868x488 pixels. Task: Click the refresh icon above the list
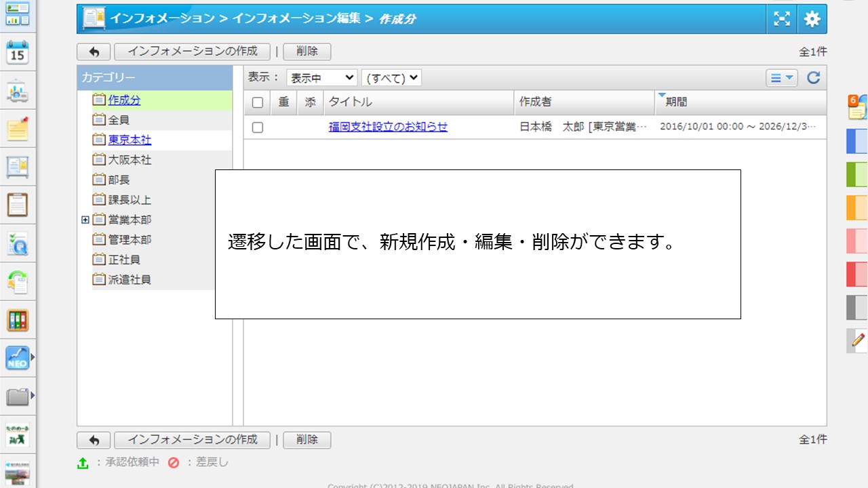pyautogui.click(x=813, y=78)
